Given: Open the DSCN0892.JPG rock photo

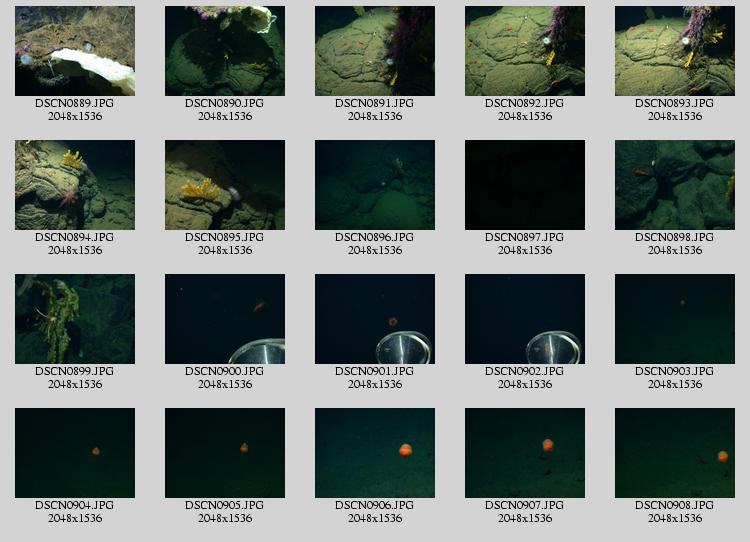Looking at the screenshot, I should click(x=525, y=51).
